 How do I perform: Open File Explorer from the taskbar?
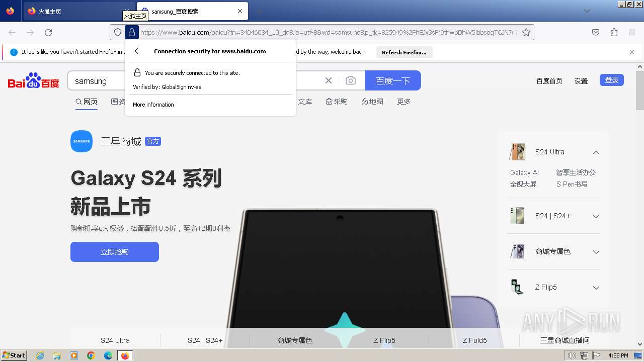57,355
